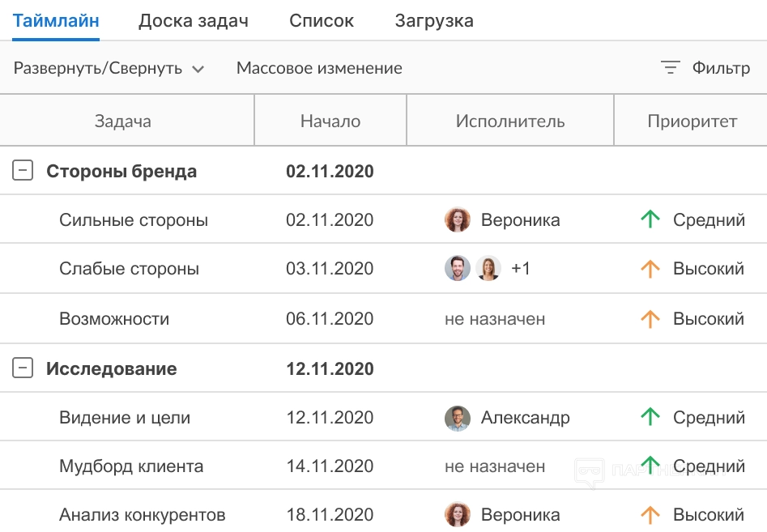Click Veronika's avatar in Анализ конкурентов row
Viewport: 767px width, 532px height.
(x=458, y=515)
